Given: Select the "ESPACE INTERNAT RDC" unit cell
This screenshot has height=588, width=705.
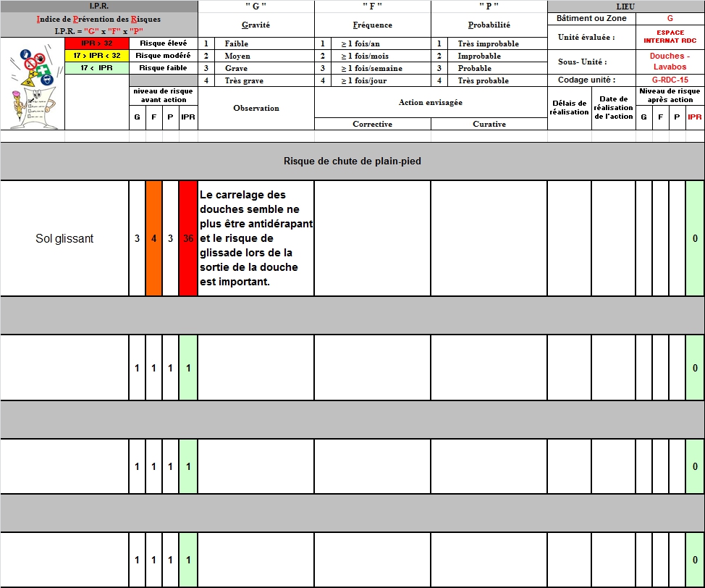Looking at the screenshot, I should pos(670,37).
